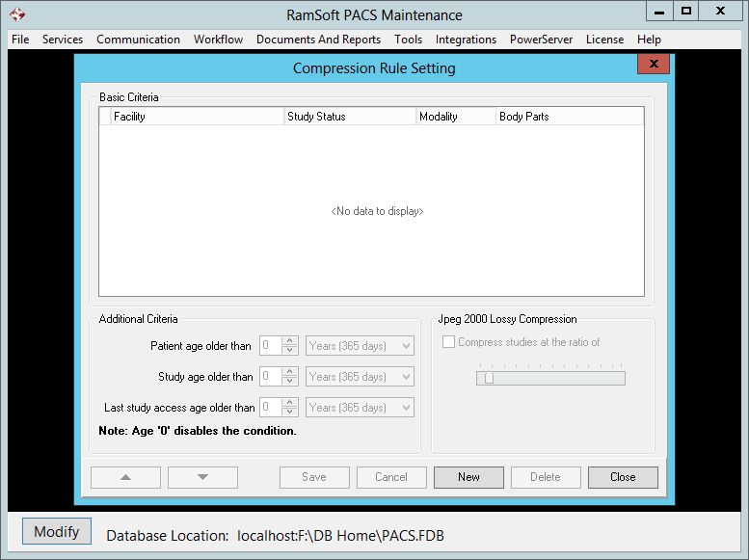This screenshot has width=749, height=560.
Task: Click the Patient age number field
Action: 270,346
